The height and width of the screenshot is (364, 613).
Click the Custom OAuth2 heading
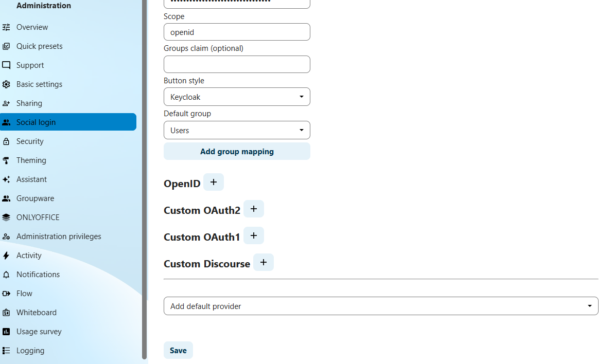point(202,210)
